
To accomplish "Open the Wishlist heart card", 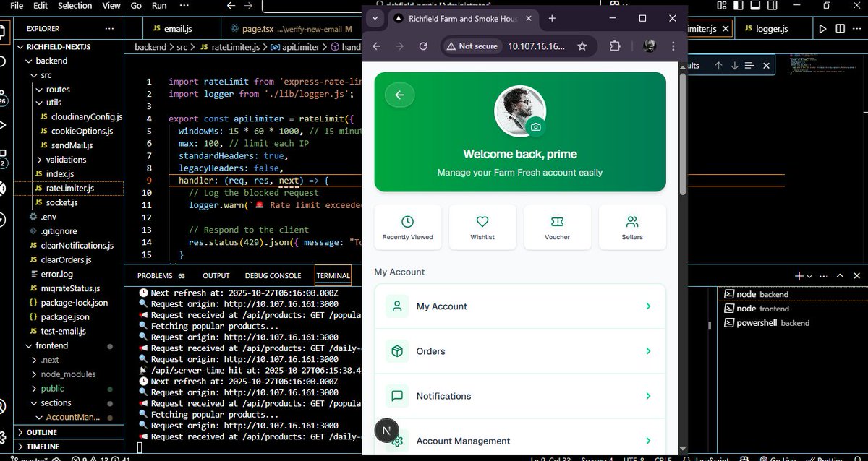I will [482, 228].
